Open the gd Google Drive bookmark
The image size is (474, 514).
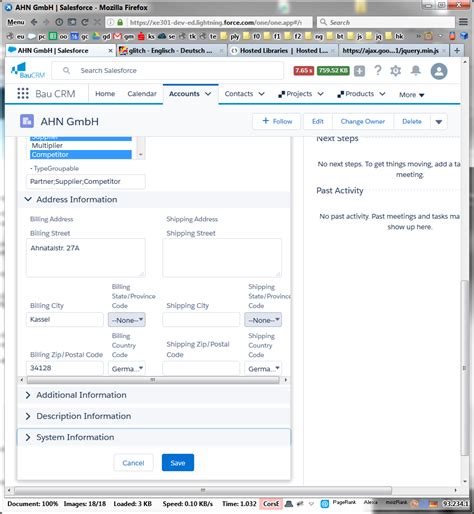point(102,36)
